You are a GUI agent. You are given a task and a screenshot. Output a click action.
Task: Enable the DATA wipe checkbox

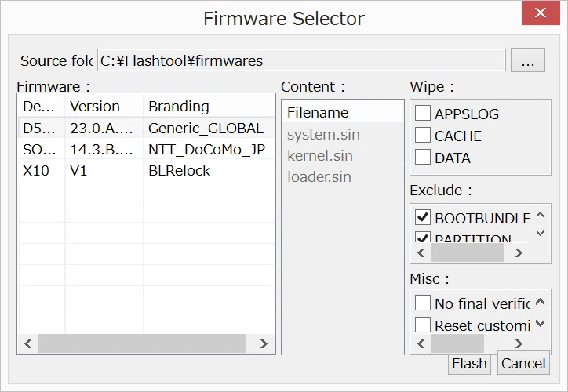click(423, 157)
